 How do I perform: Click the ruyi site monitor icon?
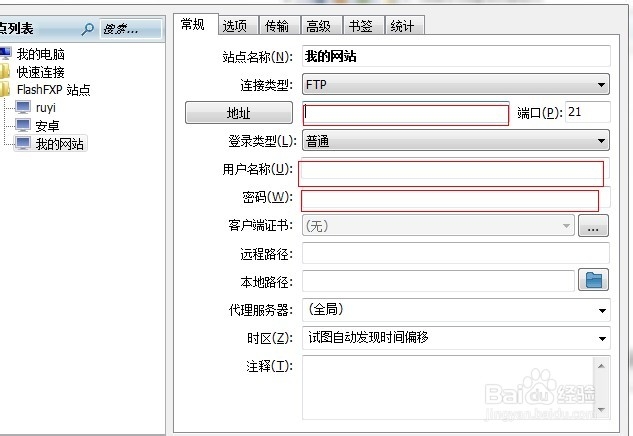(23, 107)
